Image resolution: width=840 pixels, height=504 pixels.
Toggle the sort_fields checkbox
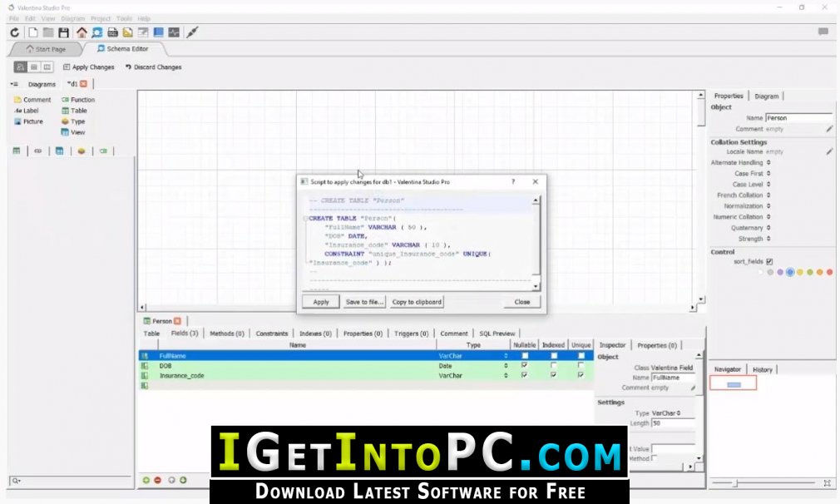click(x=769, y=261)
